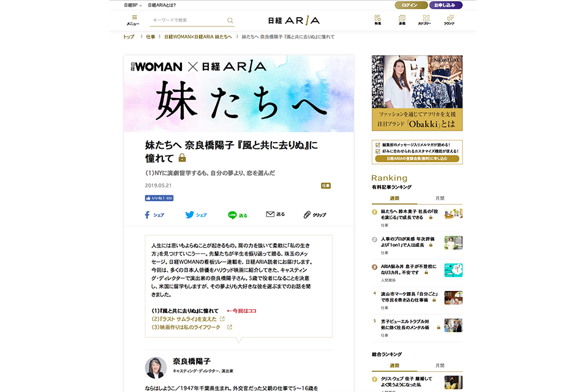
Task: Click the search magnifier icon
Action: [x=230, y=20]
